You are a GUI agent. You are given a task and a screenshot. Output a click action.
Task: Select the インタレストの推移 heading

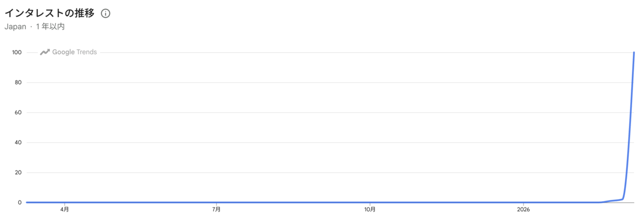pos(49,13)
